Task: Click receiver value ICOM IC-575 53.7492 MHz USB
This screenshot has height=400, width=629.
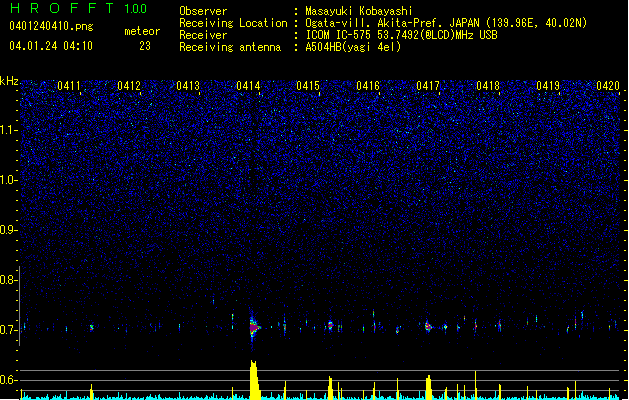Action: 402,35
